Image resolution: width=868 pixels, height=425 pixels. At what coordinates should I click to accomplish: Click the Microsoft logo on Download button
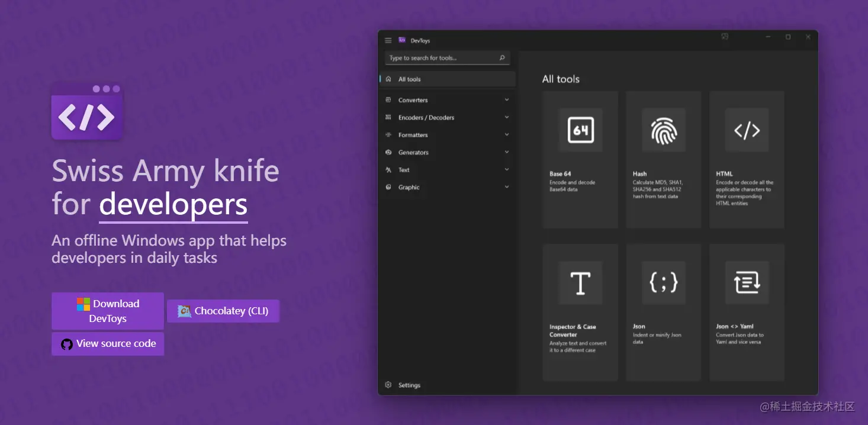(83, 304)
